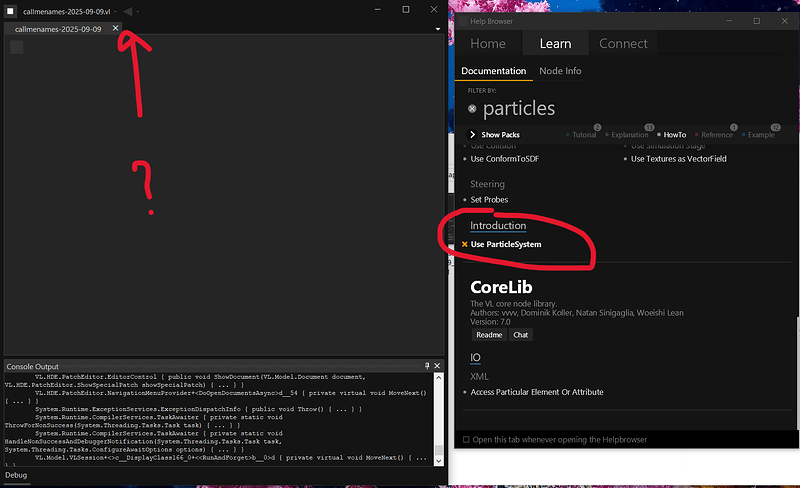
Task: Open the CoreLib Chat button
Action: (521, 335)
